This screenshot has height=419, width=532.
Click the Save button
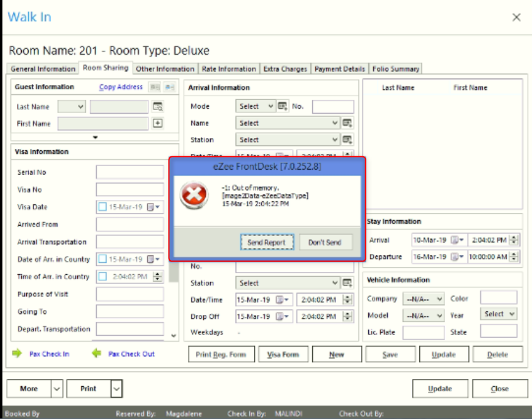390,355
